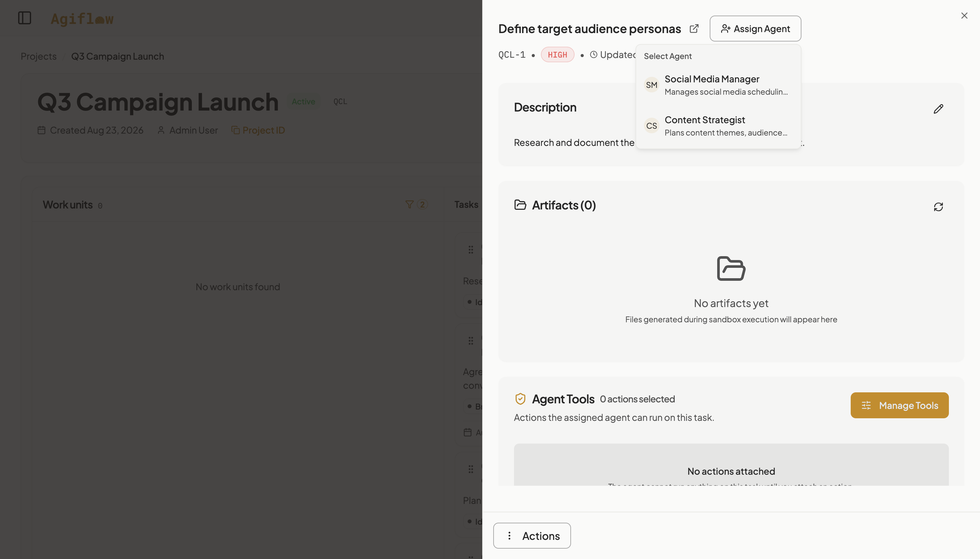Image resolution: width=980 pixels, height=559 pixels.
Task: Open Manage Tools
Action: pyautogui.click(x=899, y=405)
